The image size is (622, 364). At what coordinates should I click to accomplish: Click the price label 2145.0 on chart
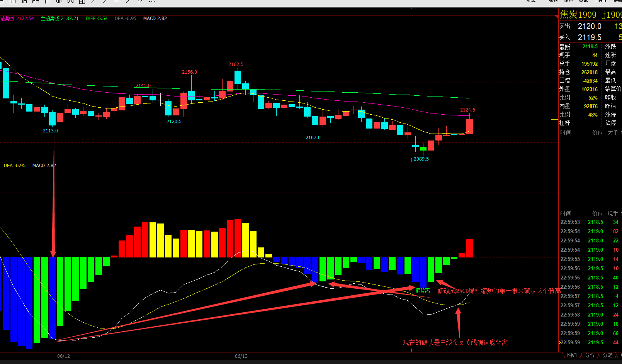(143, 86)
